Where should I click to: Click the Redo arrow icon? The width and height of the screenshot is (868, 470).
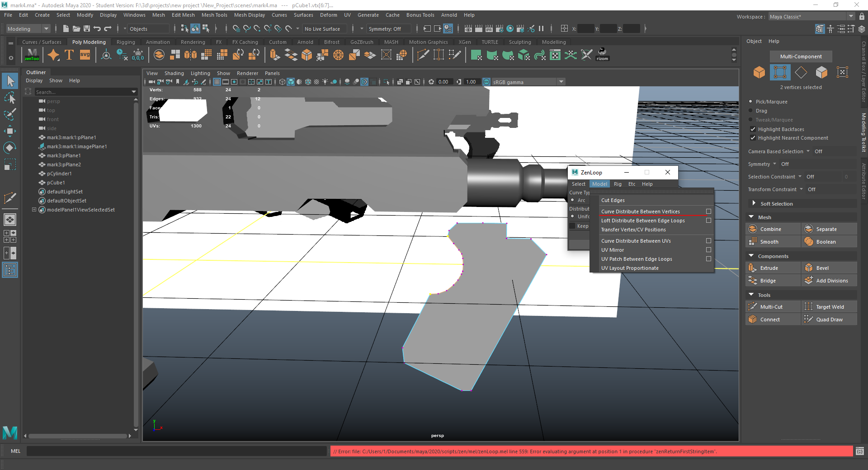108,28
